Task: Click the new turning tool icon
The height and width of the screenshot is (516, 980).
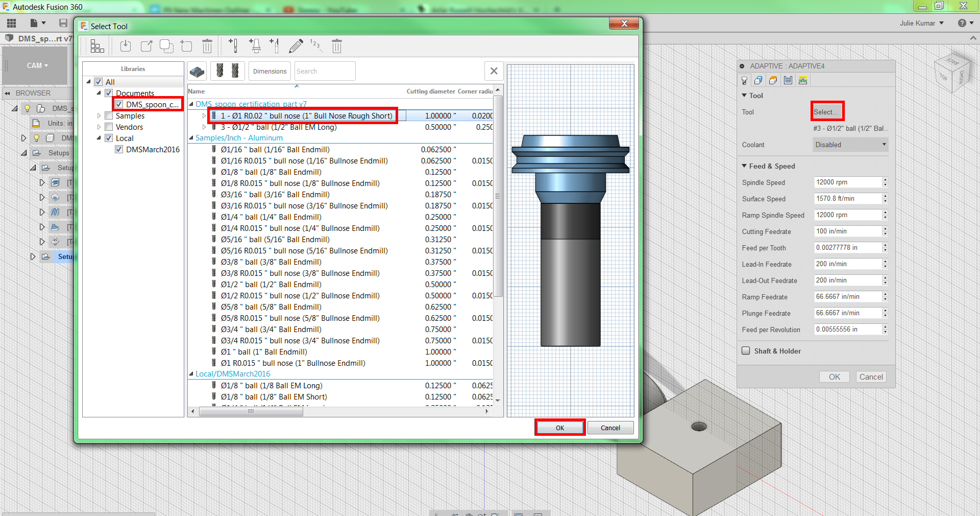Action: pyautogui.click(x=275, y=46)
